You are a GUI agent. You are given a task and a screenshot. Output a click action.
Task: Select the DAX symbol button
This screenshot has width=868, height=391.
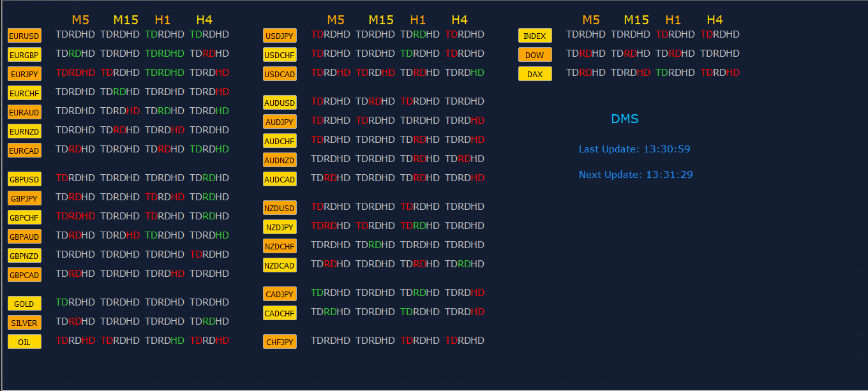click(535, 74)
